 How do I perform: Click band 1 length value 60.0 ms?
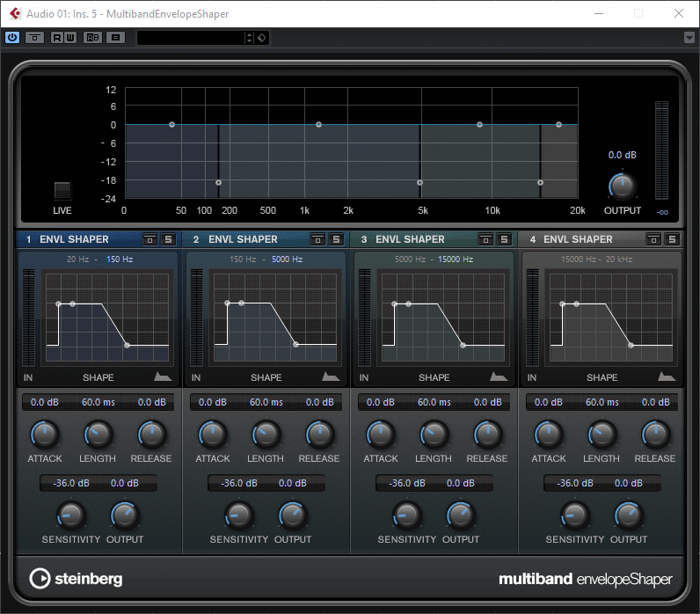pos(98,402)
